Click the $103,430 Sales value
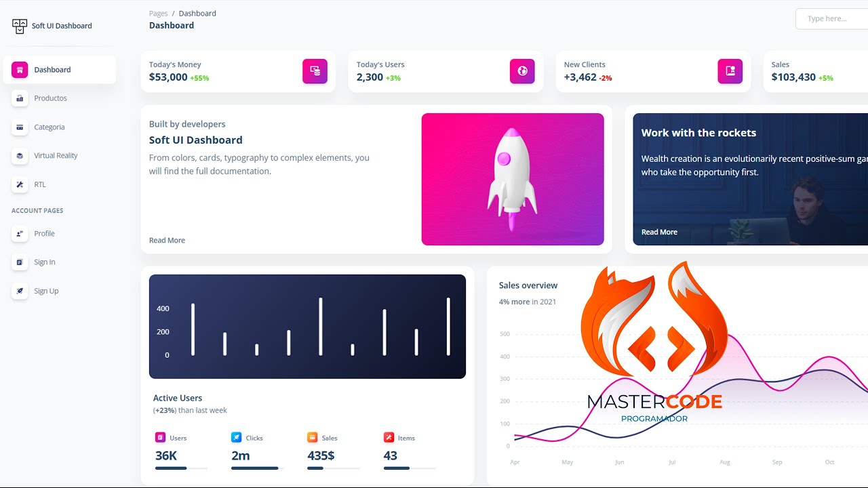This screenshot has width=868, height=488. click(793, 77)
